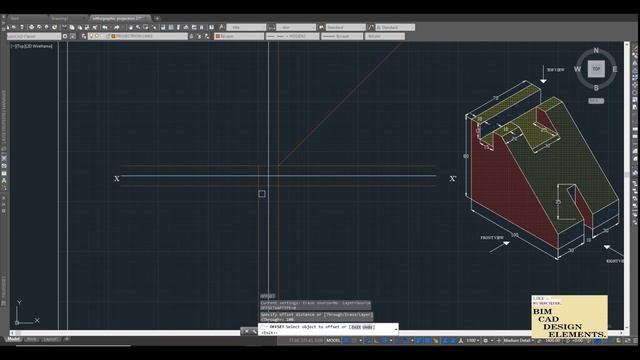Screen dimensions: 640x360
Task: Expand the command line history arrow
Action: pos(396,329)
